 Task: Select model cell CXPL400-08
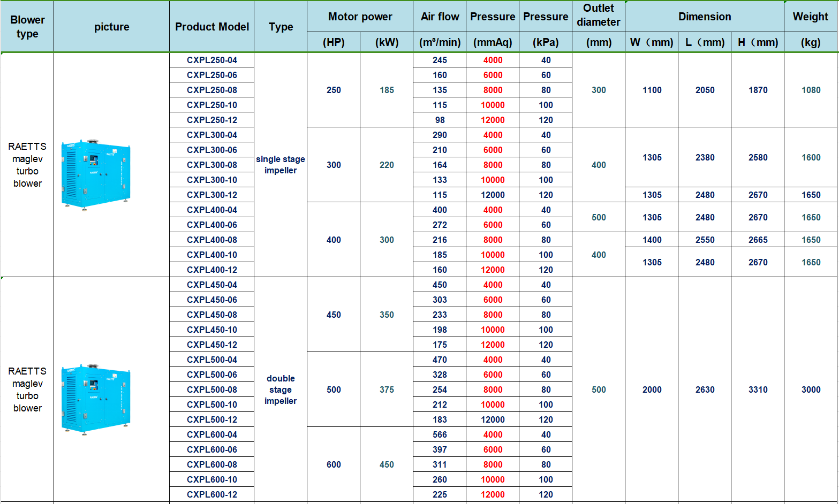click(212, 240)
